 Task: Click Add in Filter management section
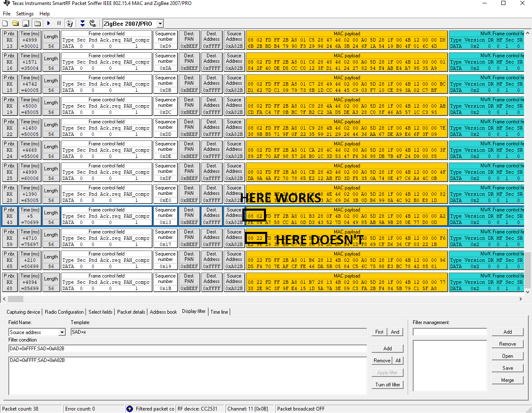508,332
